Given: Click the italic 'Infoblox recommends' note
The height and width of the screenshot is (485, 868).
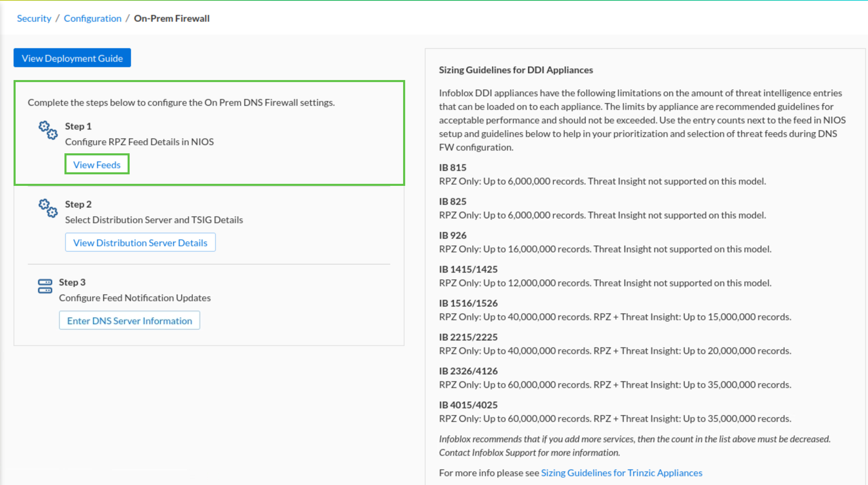Looking at the screenshot, I should (x=635, y=446).
